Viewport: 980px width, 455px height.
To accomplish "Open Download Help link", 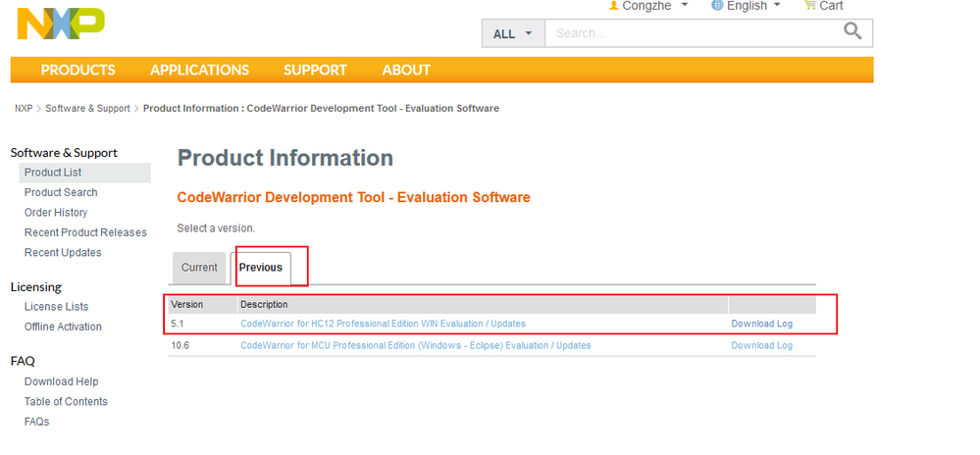I will (x=61, y=381).
